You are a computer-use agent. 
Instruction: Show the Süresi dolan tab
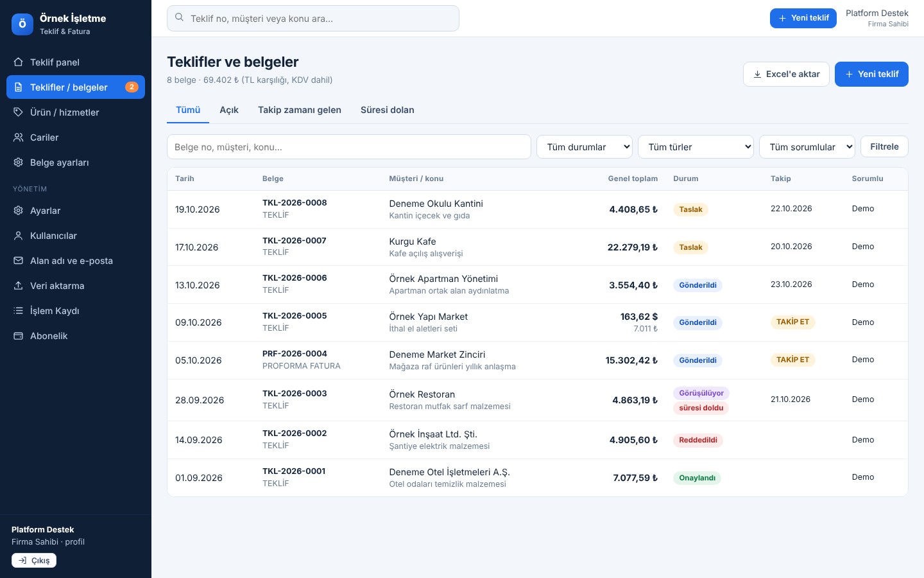(x=388, y=110)
